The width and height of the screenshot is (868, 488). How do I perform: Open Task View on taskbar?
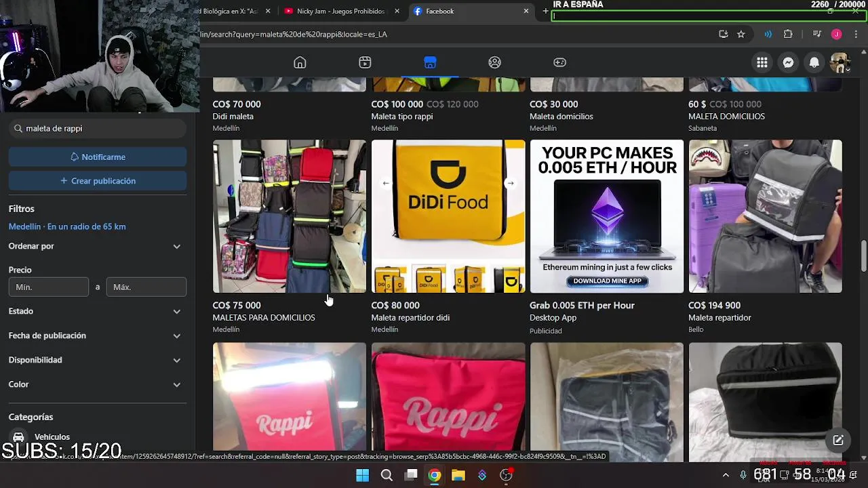click(411, 475)
